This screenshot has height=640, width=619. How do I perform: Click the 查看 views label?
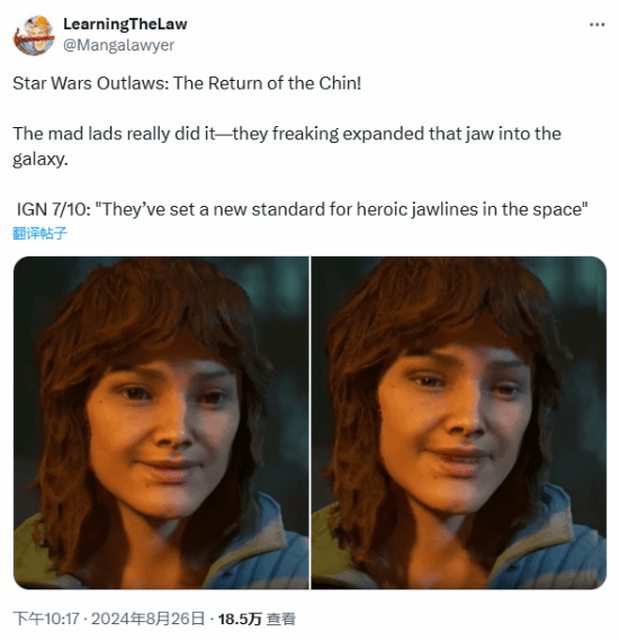281,619
